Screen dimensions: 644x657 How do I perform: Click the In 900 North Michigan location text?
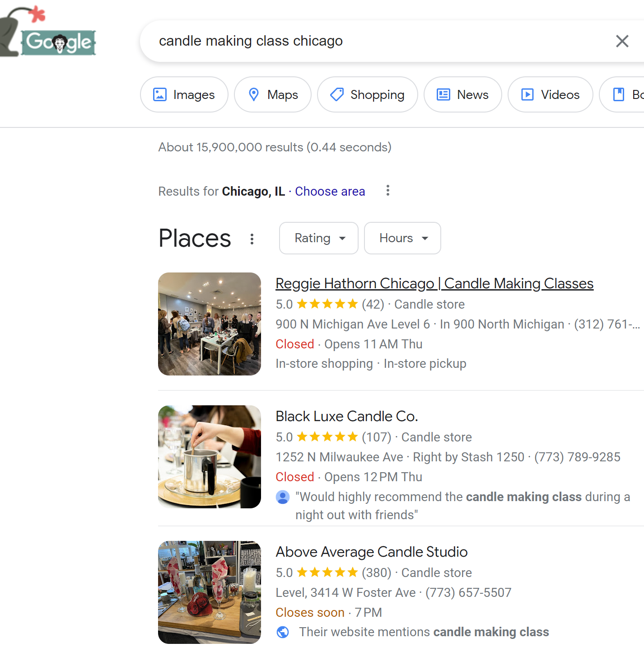(x=502, y=324)
